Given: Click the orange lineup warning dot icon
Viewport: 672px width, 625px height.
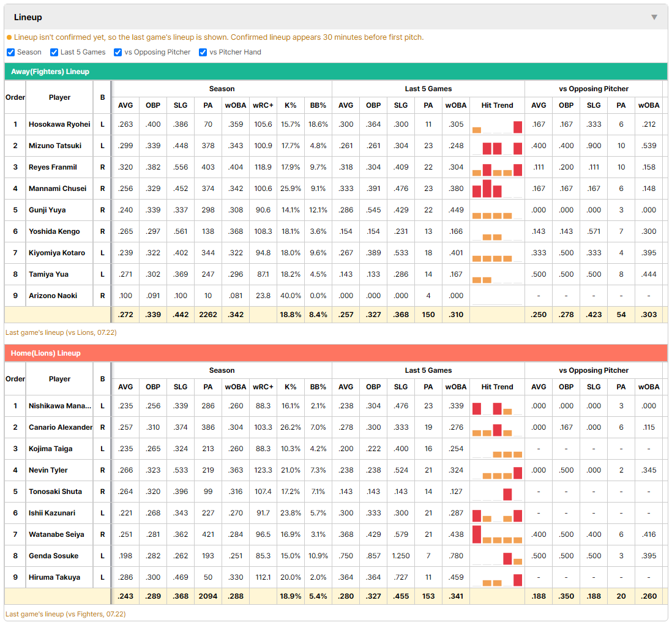Looking at the screenshot, I should pyautogui.click(x=9, y=38).
